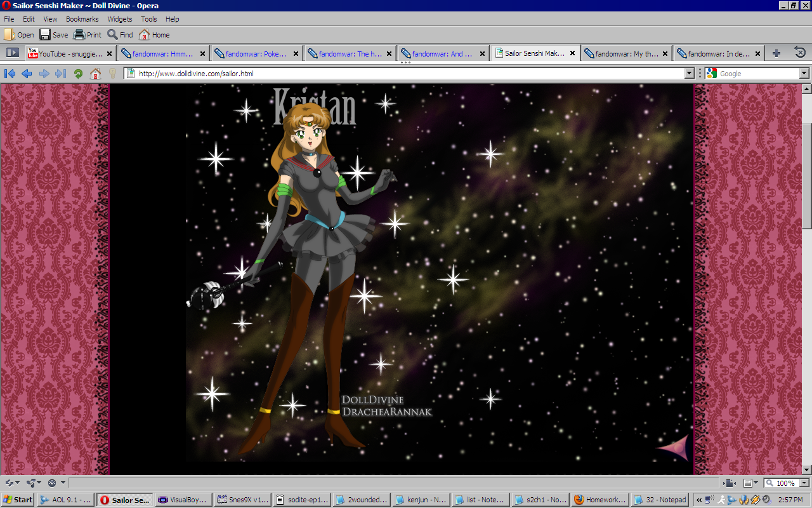812x508 pixels.
Task: Close the Sailor Senshi Maker tab
Action: [573, 54]
